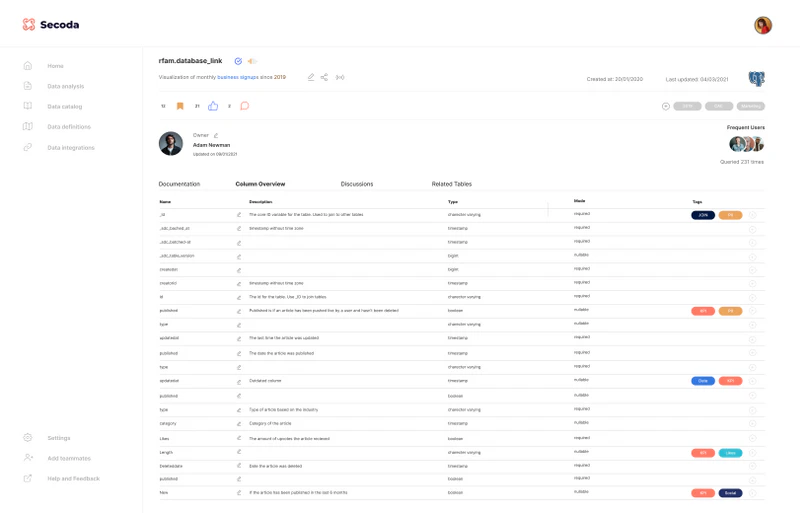Open the user profile avatar menu
The image size is (800, 513).
763,25
